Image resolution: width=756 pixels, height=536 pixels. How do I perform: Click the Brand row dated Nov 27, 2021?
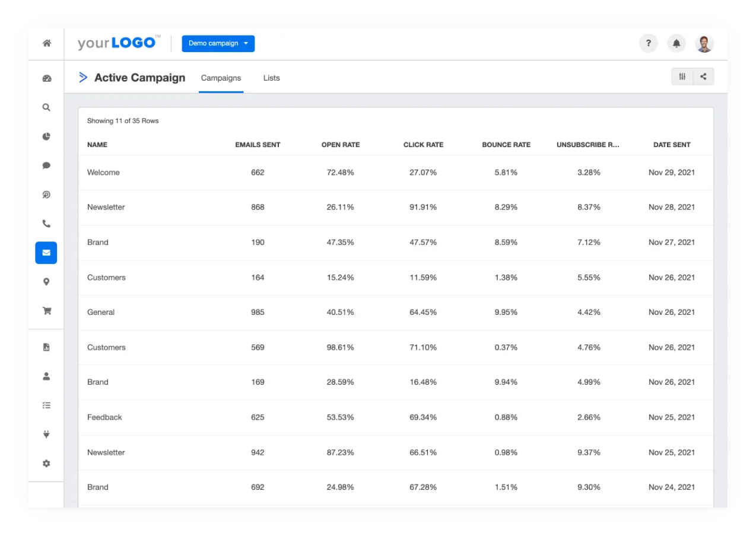point(396,243)
